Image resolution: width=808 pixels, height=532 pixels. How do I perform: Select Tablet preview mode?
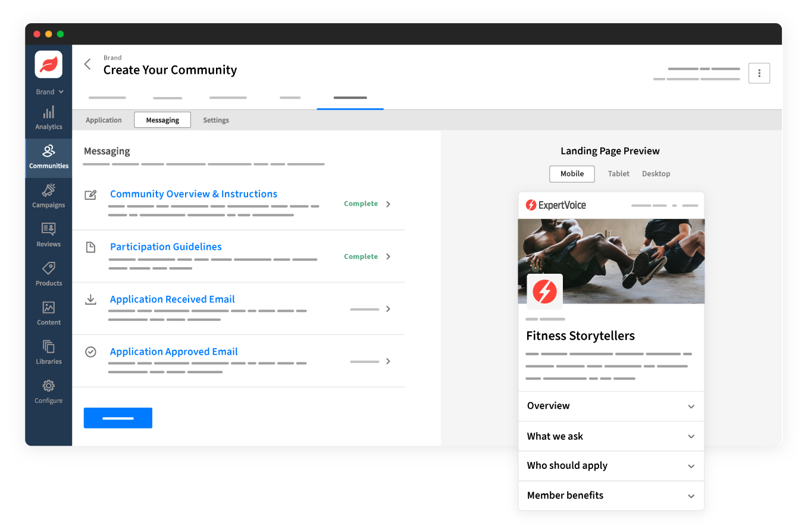click(619, 174)
